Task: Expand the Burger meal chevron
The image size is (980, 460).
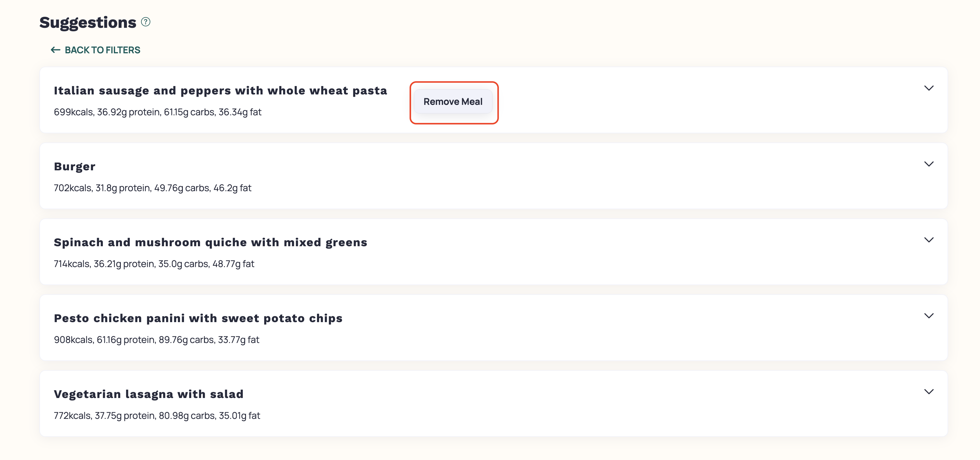Action: coord(929,164)
